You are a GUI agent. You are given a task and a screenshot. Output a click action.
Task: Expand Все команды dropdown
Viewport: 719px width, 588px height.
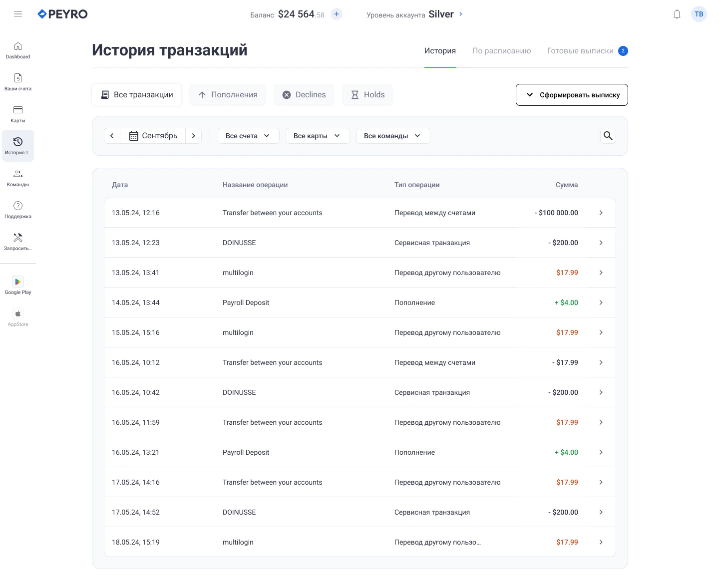click(393, 136)
